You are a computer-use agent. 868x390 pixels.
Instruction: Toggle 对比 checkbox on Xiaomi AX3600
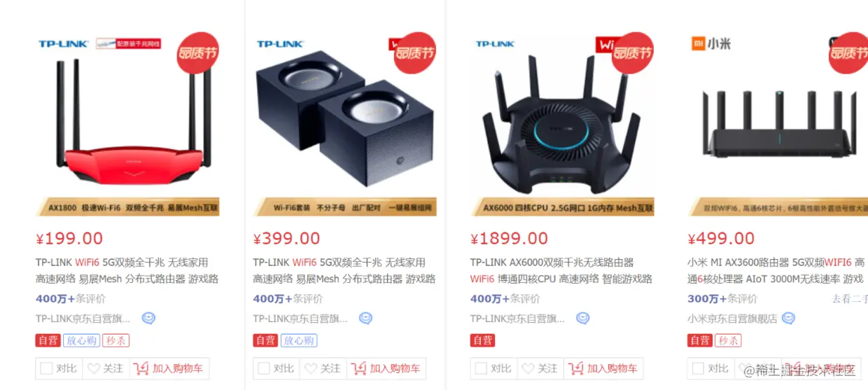(698, 368)
